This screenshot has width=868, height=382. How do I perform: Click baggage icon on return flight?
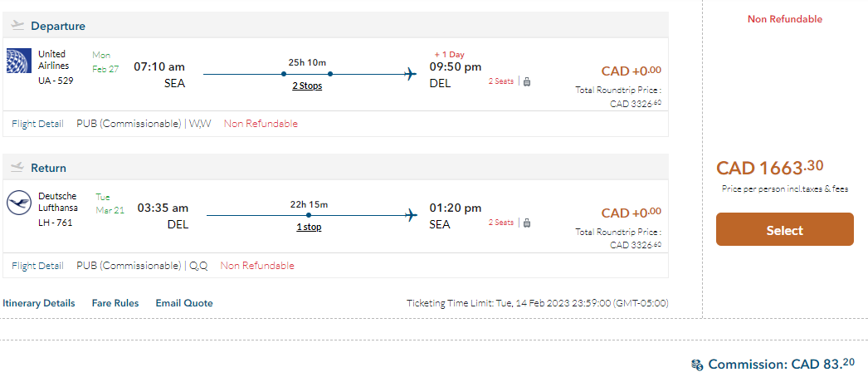pos(527,223)
